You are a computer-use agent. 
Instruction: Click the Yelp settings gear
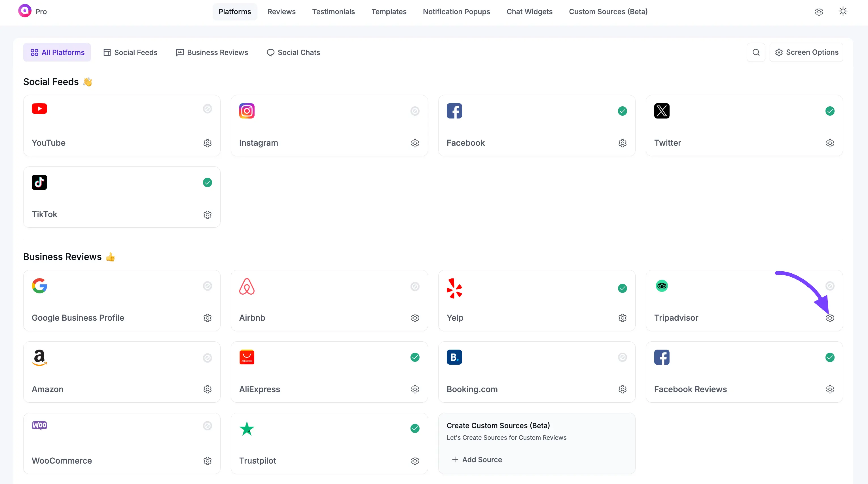(622, 318)
